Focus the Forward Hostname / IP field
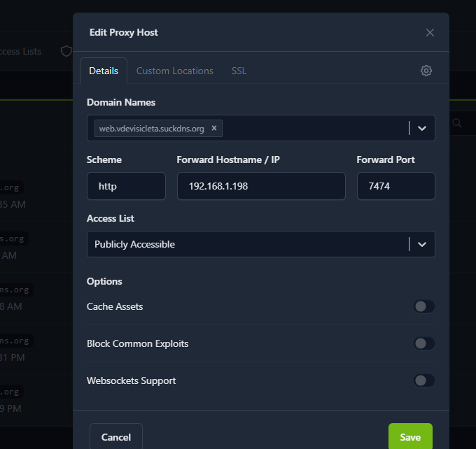The height and width of the screenshot is (449, 476). point(260,186)
